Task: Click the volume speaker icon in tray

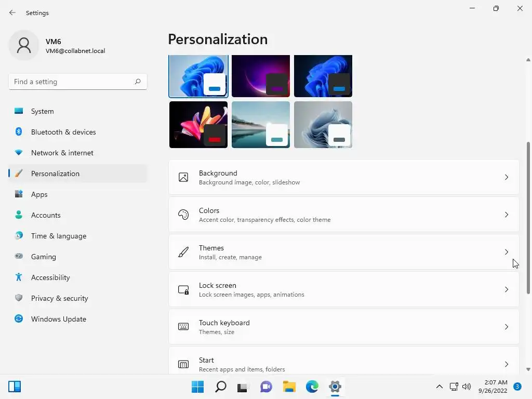Action: point(467,387)
